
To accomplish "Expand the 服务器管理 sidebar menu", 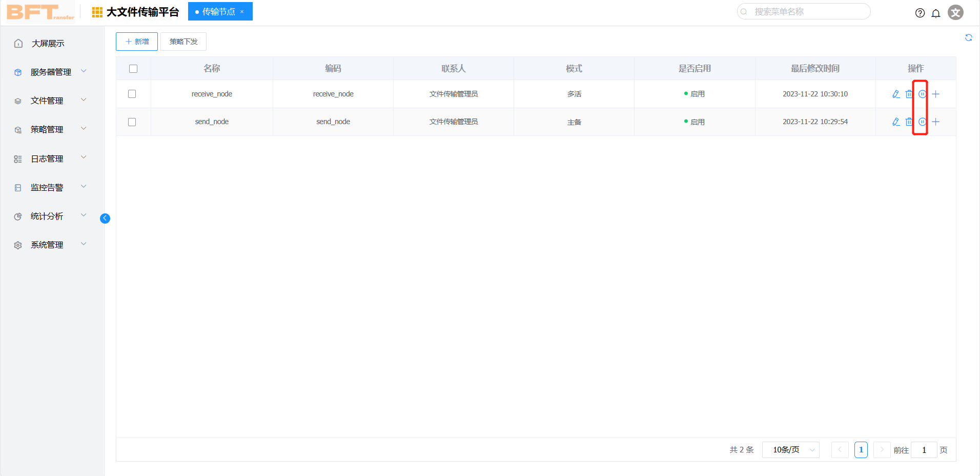I will point(50,72).
